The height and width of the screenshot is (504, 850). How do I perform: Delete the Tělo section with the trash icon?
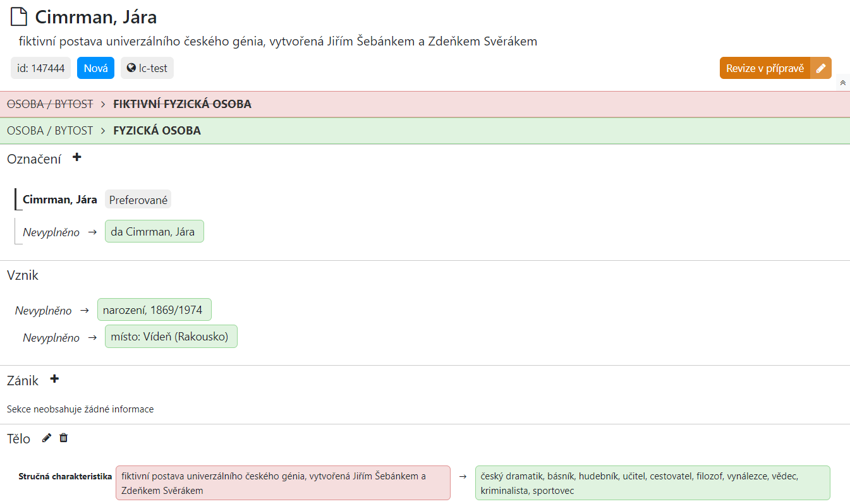click(63, 438)
